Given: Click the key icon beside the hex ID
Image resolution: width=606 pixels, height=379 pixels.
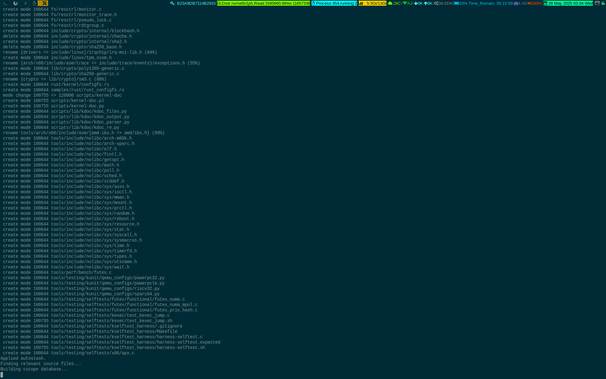Looking at the screenshot, I should pos(172,3).
